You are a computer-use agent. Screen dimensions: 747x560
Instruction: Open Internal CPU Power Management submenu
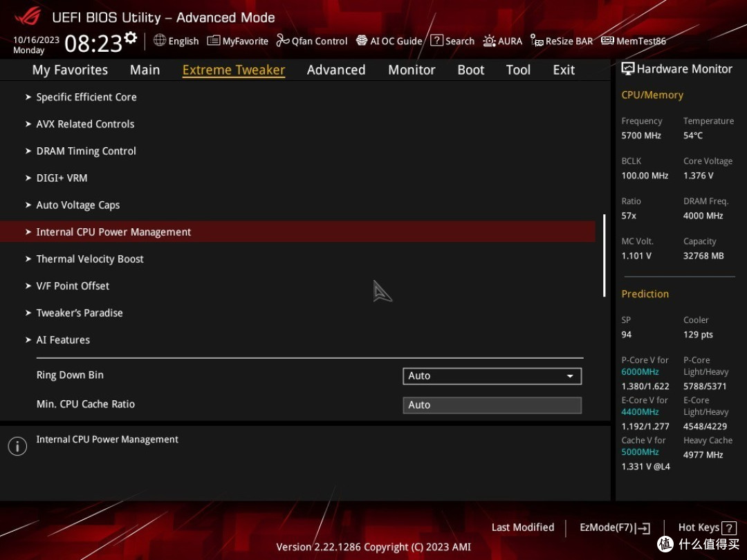(x=297, y=232)
